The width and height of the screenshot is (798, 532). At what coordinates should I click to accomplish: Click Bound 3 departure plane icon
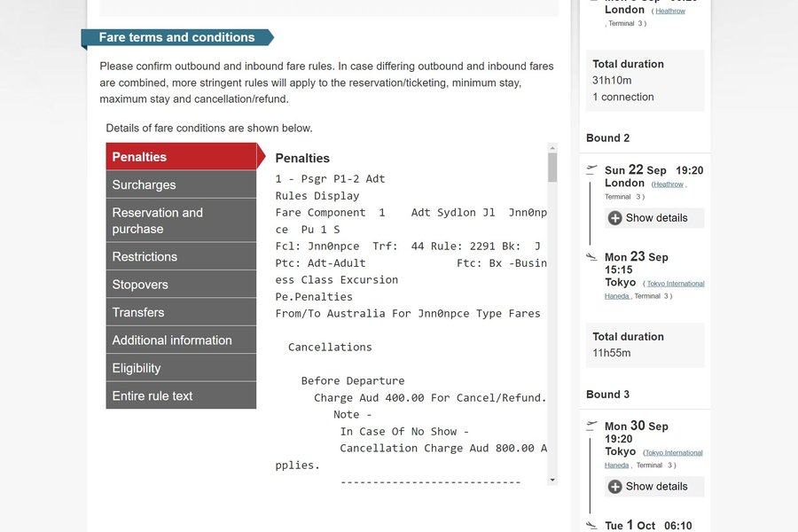pyautogui.click(x=591, y=426)
